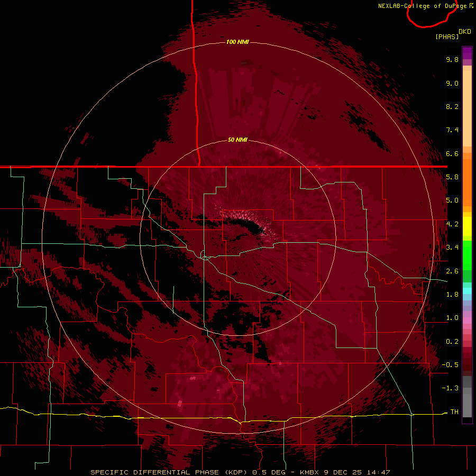
Task: Click the 2.6 legend value
Action: pos(452,271)
